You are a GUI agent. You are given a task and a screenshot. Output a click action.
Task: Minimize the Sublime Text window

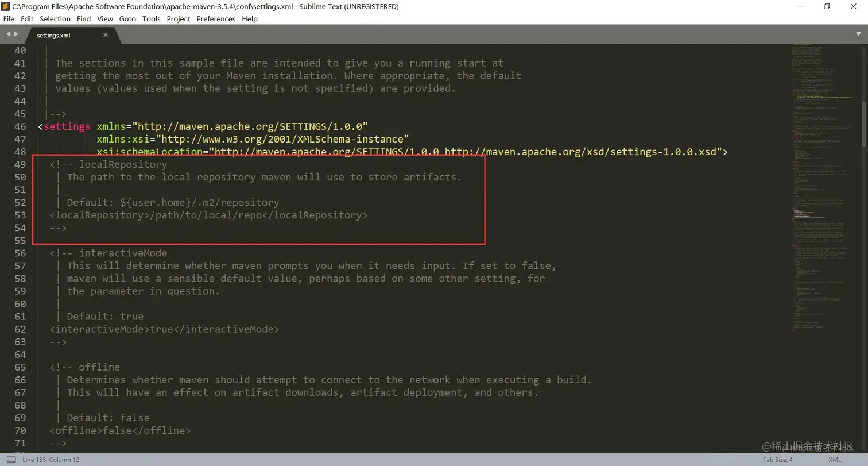pos(800,6)
